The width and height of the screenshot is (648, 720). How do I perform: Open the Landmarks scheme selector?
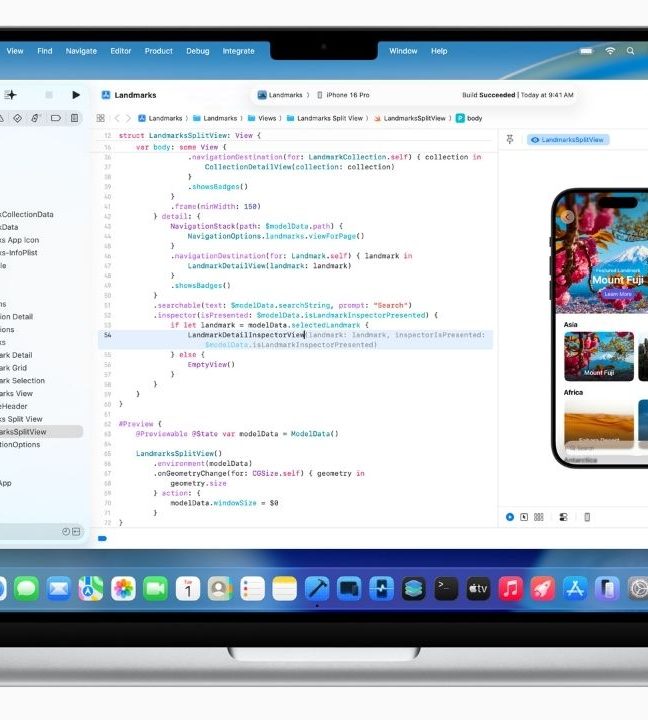click(283, 95)
